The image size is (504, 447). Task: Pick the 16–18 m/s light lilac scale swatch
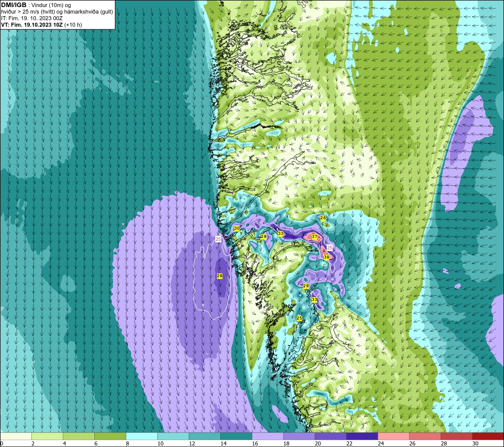[x=268, y=436]
